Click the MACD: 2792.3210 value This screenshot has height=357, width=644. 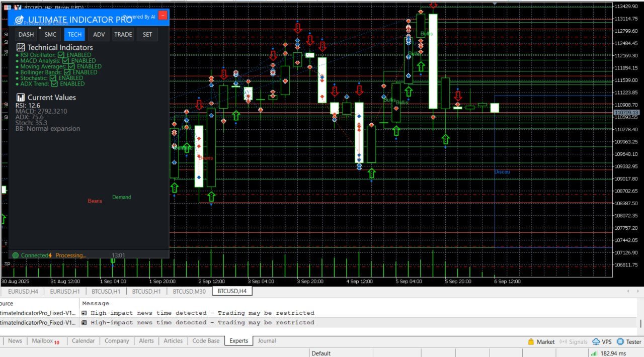41,111
